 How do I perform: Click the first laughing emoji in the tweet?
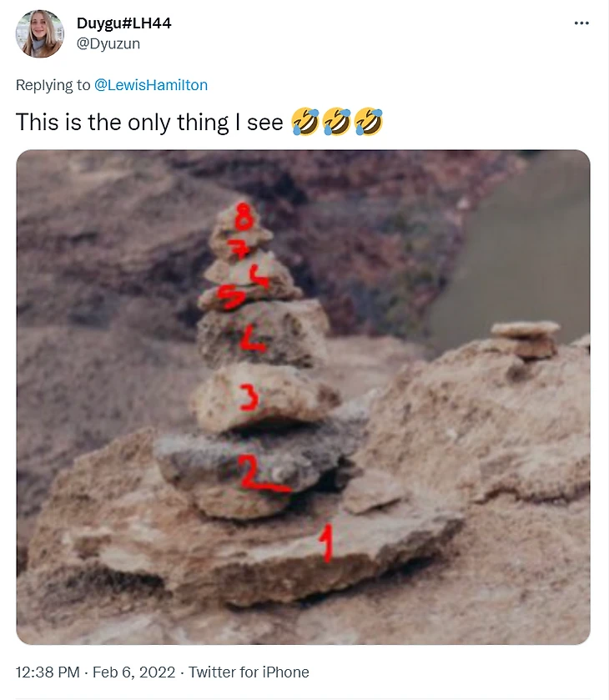305,123
